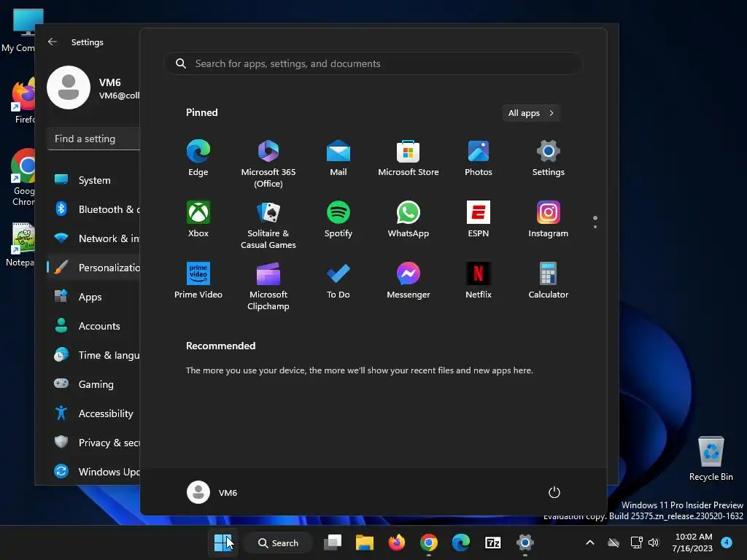The width and height of the screenshot is (747, 560).
Task: Open Microsoft Edge on the taskbar
Action: click(x=461, y=542)
